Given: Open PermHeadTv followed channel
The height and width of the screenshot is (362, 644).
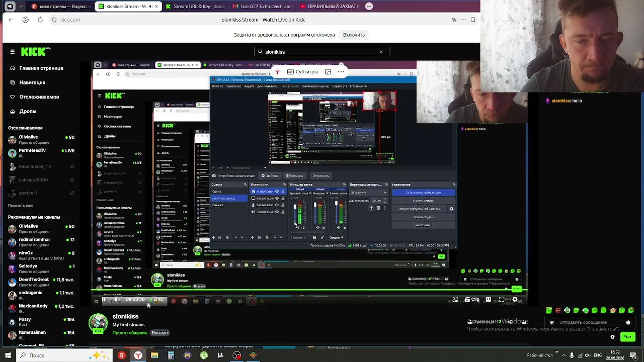Looking at the screenshot, I should pos(41,153).
